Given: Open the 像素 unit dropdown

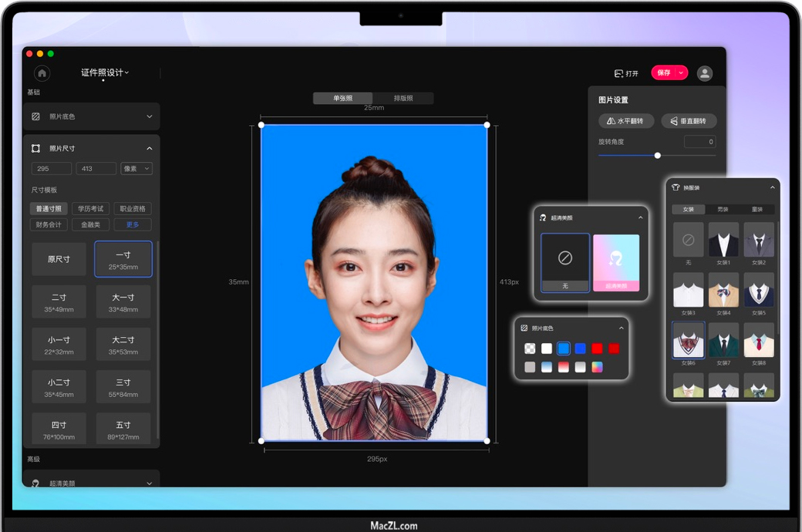Looking at the screenshot, I should tap(136, 168).
